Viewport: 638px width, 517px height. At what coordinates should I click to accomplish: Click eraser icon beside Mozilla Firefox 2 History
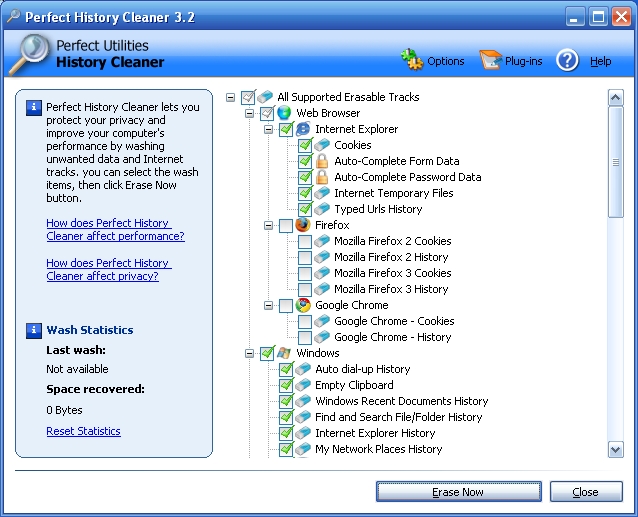pyautogui.click(x=322, y=257)
